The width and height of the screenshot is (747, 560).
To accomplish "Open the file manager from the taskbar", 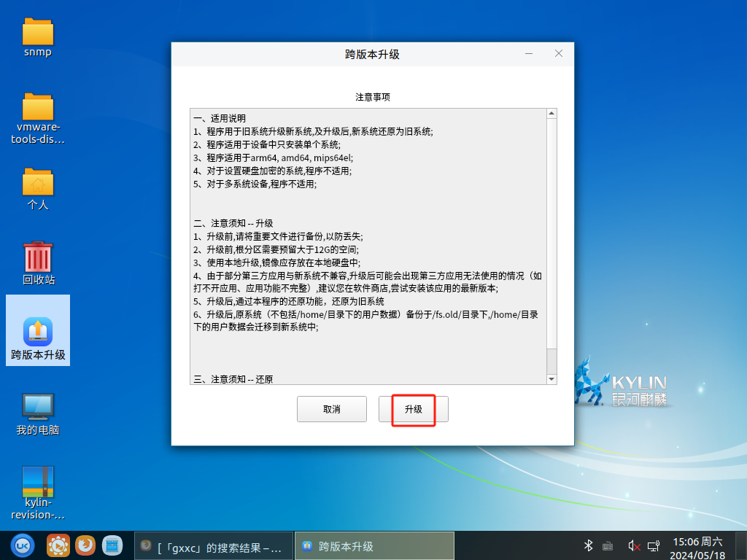I will click(x=112, y=545).
